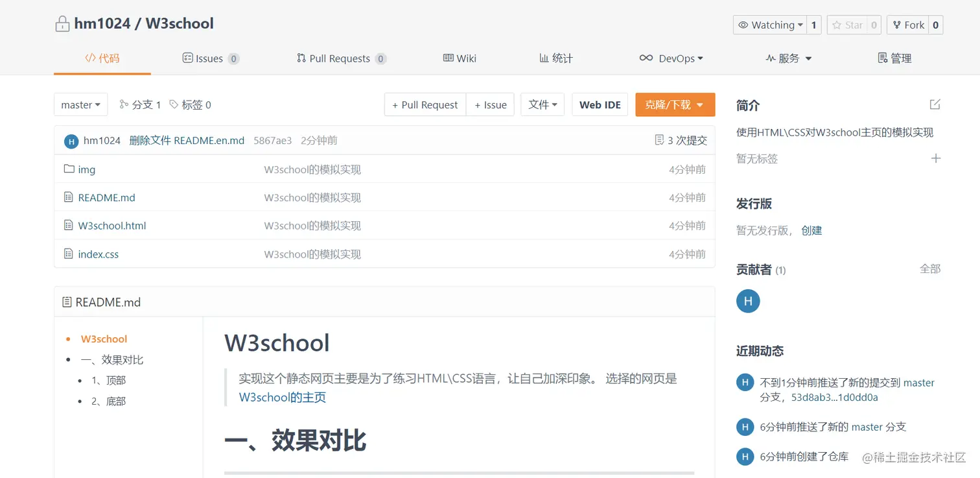Viewport: 980px width, 478px height.
Task: Open the img folder icon
Action: [x=69, y=169]
